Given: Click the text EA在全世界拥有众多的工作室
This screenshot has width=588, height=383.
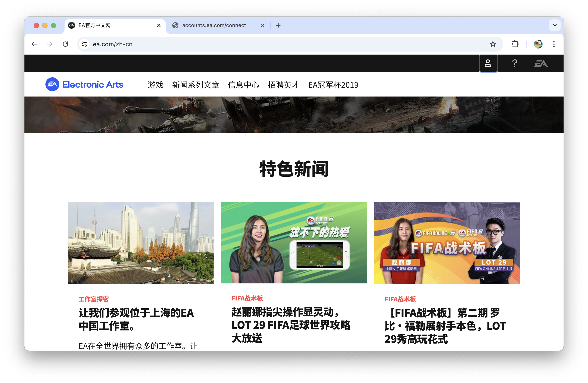Looking at the screenshot, I should pyautogui.click(x=138, y=346).
